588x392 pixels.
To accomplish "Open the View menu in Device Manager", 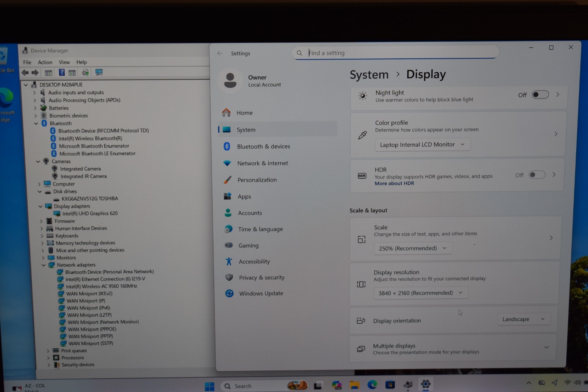I will 64,62.
